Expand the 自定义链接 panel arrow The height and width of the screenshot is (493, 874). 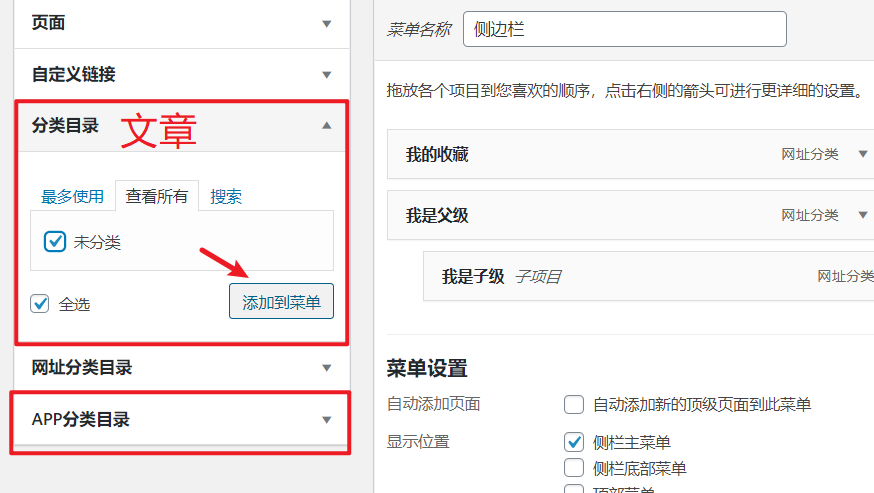click(x=327, y=75)
